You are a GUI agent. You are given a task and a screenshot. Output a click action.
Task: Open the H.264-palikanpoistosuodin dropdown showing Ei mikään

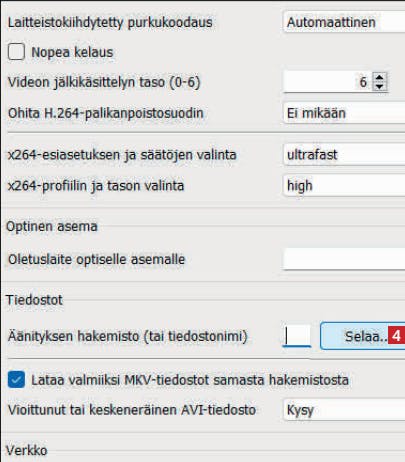(x=344, y=113)
